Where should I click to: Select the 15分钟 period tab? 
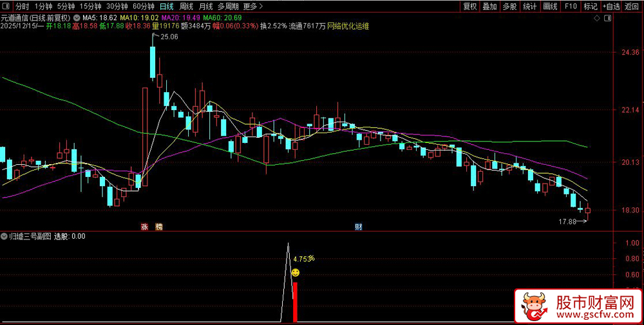coord(90,6)
